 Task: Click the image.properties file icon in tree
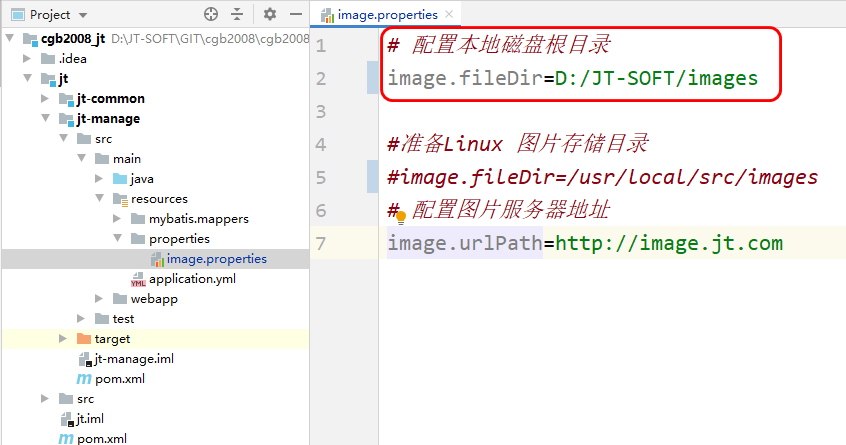(158, 259)
